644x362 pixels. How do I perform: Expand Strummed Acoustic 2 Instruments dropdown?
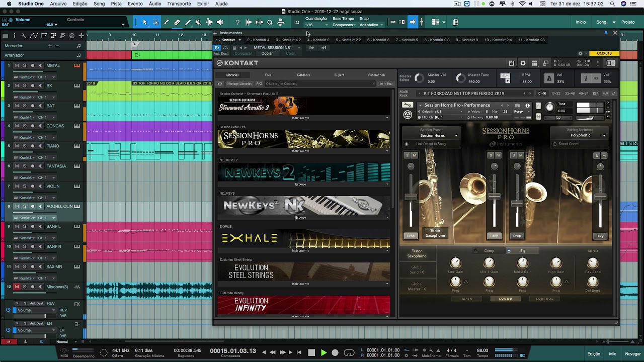(x=387, y=118)
